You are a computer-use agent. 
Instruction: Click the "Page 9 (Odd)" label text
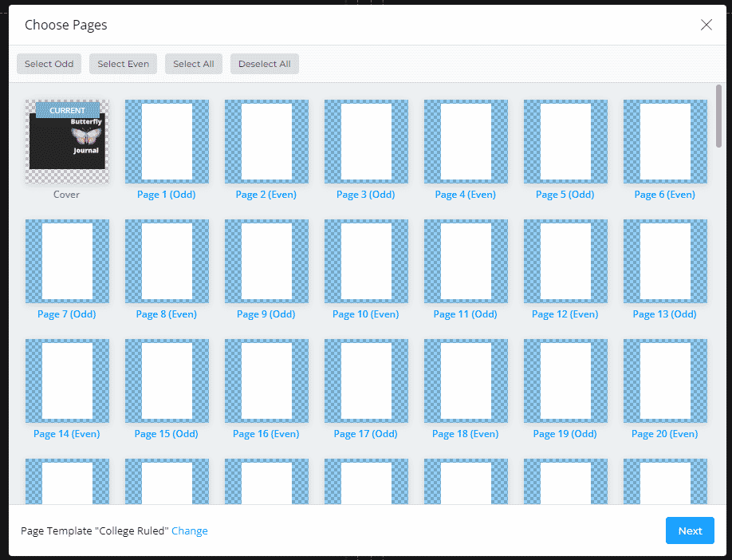coord(266,314)
